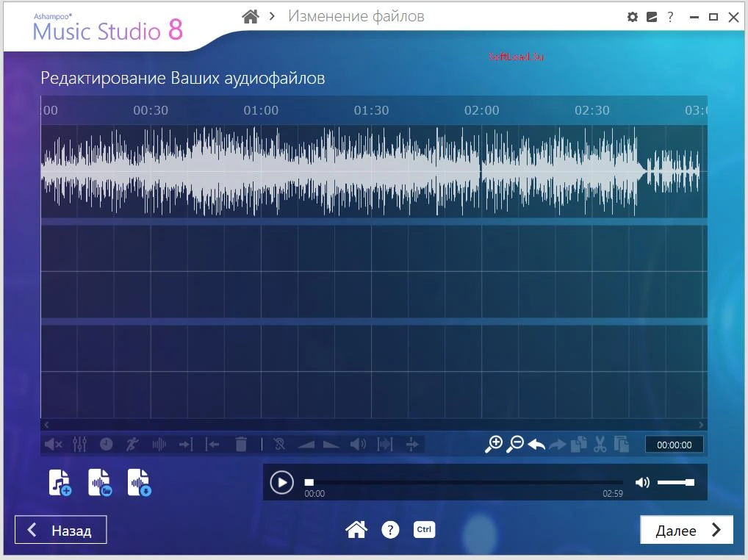This screenshot has width=748, height=560.
Task: Apply the fade-in ramp icon
Action: click(x=306, y=445)
